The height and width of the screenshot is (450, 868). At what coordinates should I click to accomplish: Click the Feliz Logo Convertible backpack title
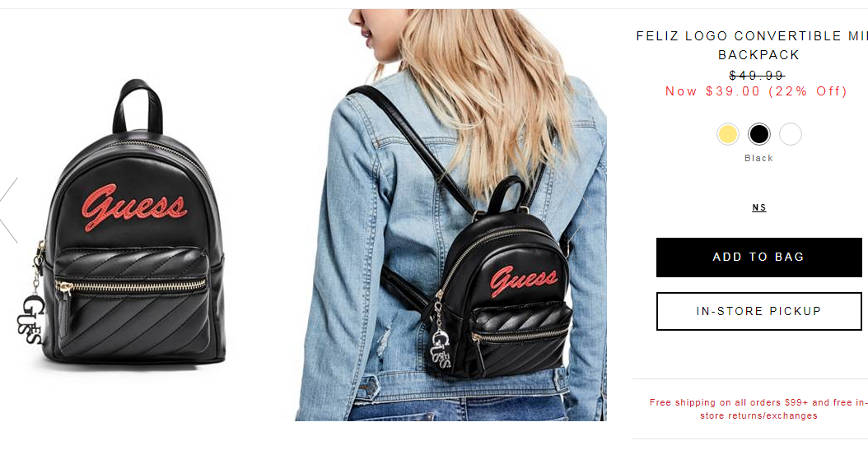pos(753,45)
